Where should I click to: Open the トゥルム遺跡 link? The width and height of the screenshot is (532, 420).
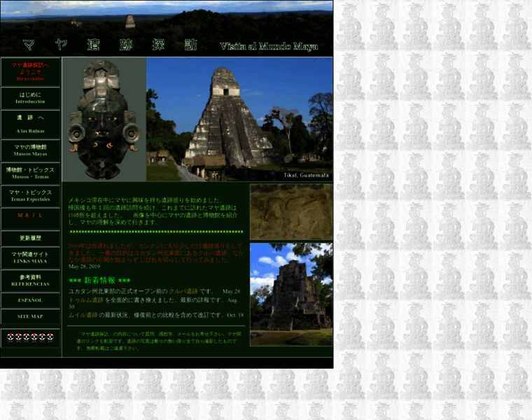86,300
